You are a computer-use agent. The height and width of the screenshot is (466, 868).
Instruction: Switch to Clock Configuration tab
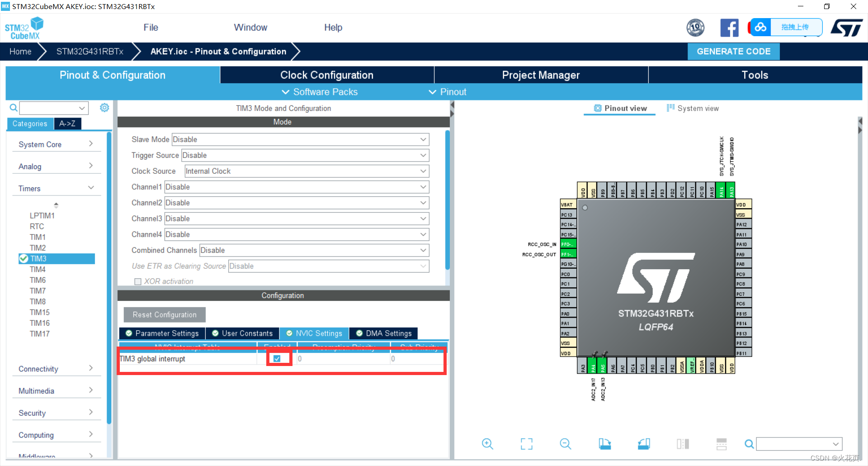coord(327,75)
